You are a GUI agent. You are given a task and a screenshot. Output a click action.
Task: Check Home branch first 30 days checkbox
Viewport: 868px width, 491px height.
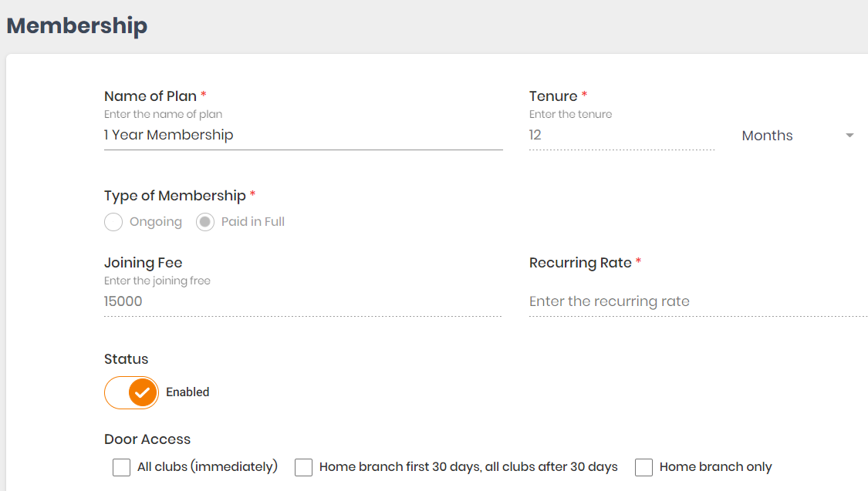tap(303, 467)
